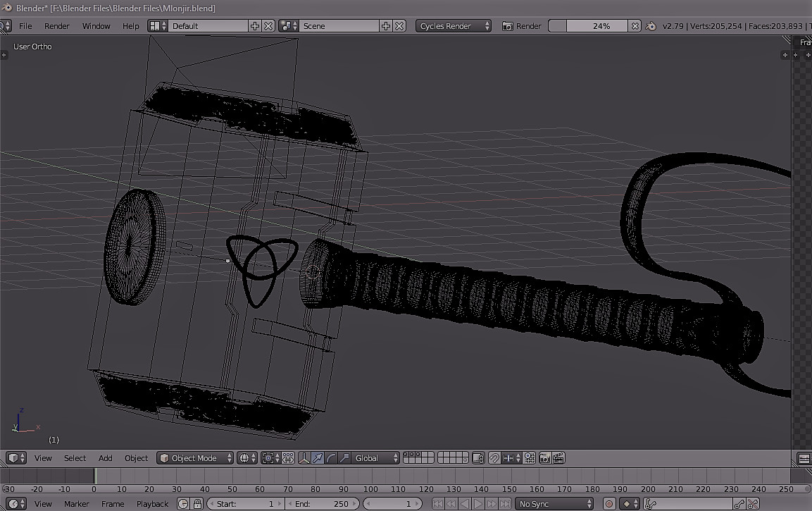Open the scene browser icon
Image resolution: width=812 pixels, height=511 pixels.
coord(289,26)
